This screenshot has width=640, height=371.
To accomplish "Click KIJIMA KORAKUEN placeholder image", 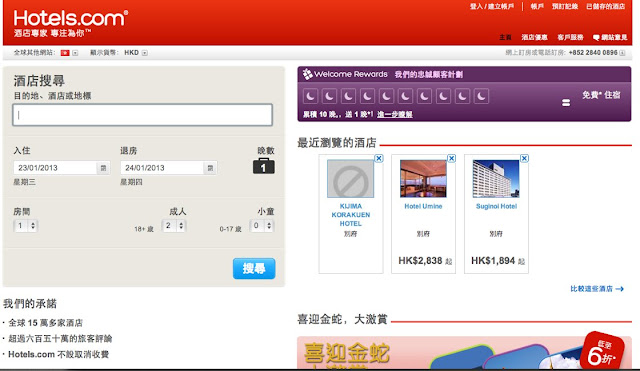I will 350,179.
